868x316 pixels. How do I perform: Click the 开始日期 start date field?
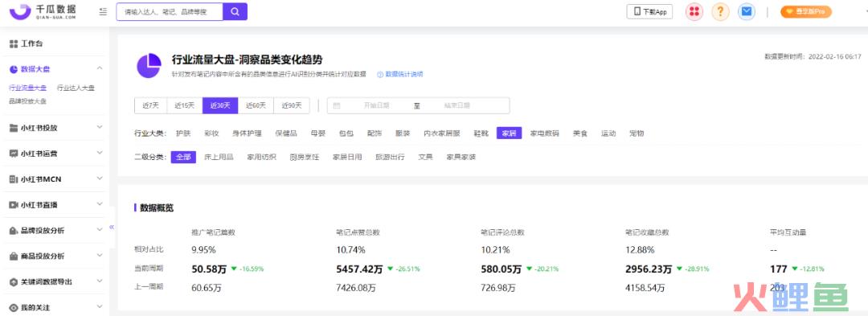pyautogui.click(x=376, y=105)
